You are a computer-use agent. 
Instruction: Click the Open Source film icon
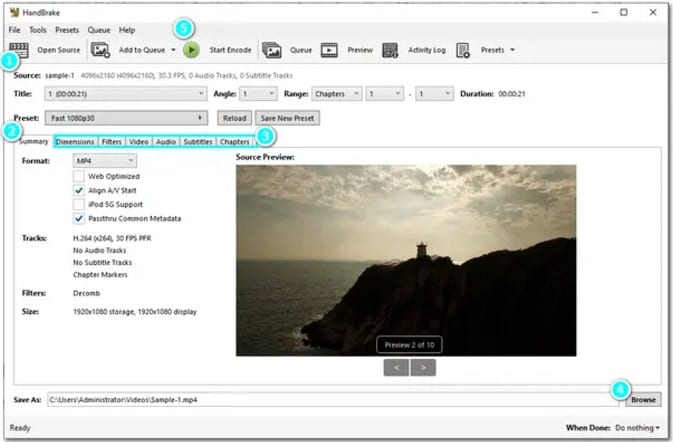pos(19,49)
